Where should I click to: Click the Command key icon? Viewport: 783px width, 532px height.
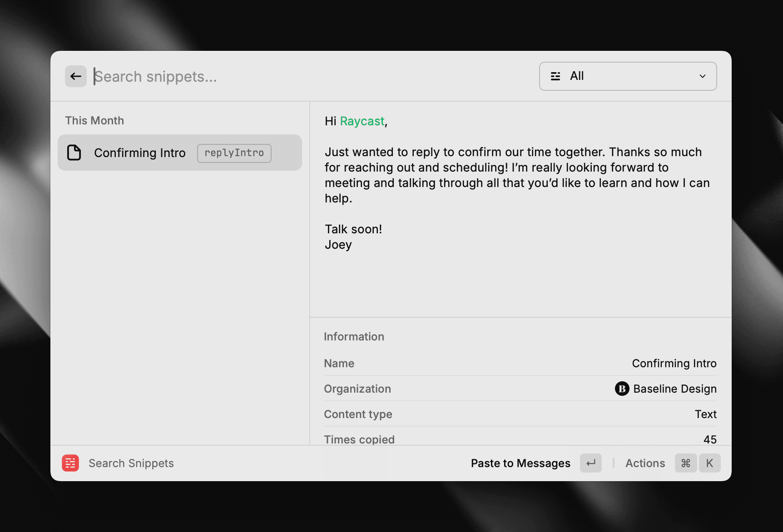(x=686, y=463)
